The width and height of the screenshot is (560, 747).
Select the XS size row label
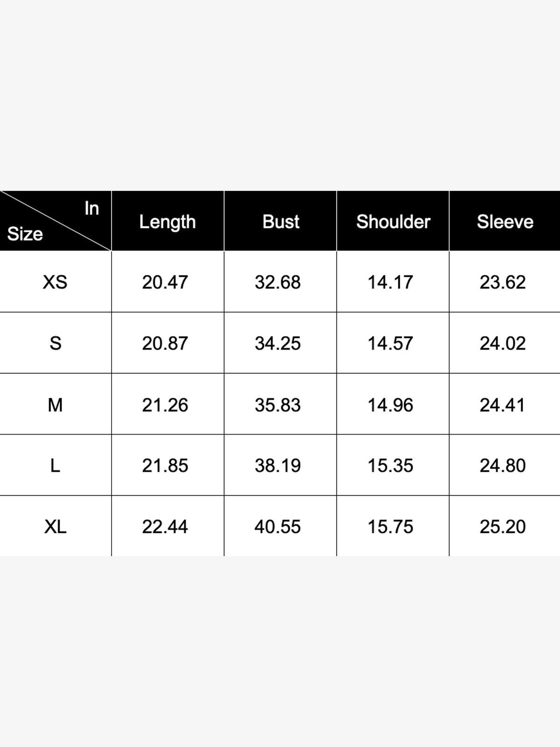click(x=55, y=282)
